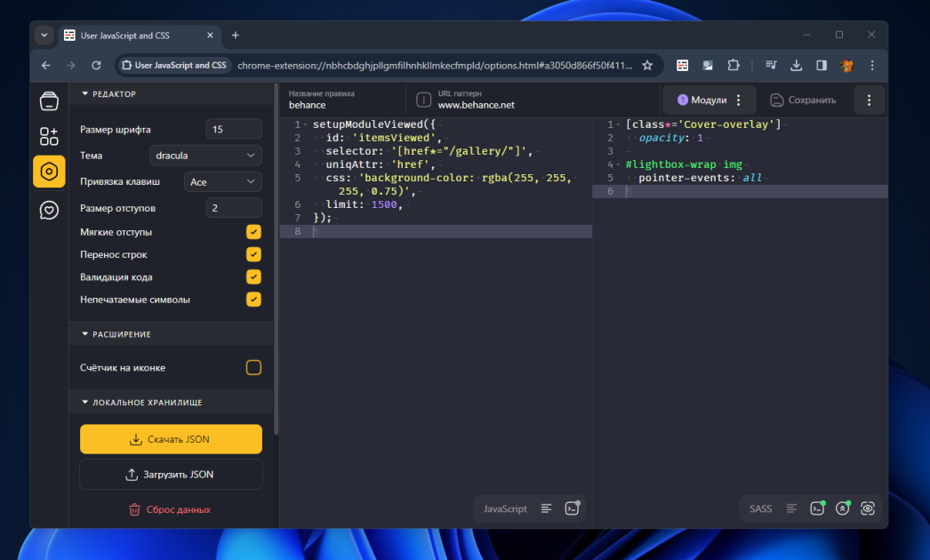Click the JavaScript format code icon
The height and width of the screenshot is (560, 930).
coord(546,508)
